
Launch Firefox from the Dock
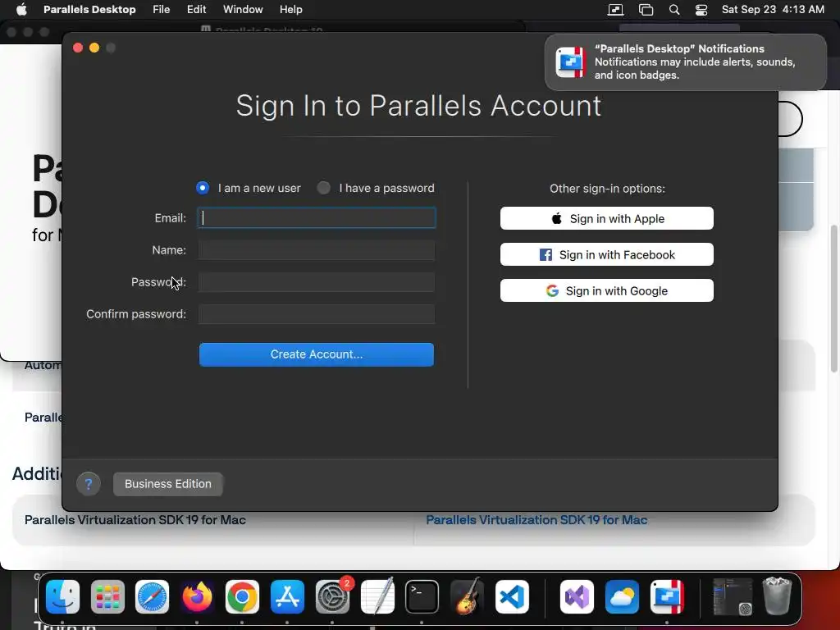click(x=197, y=597)
